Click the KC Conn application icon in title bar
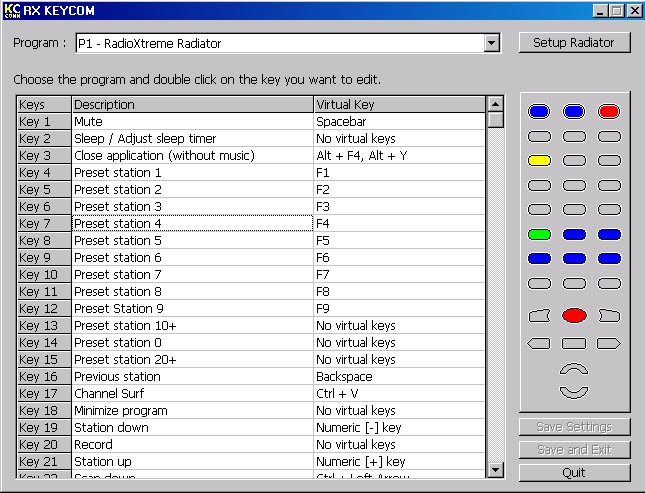Viewport: 645px width, 493px height. pos(12,10)
